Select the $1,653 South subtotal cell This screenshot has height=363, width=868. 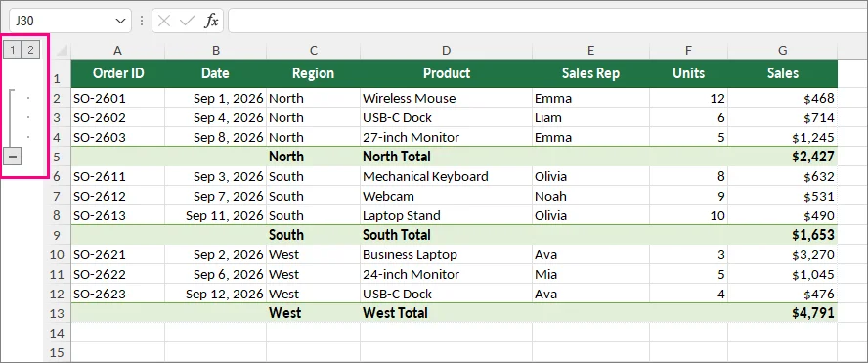(782, 235)
